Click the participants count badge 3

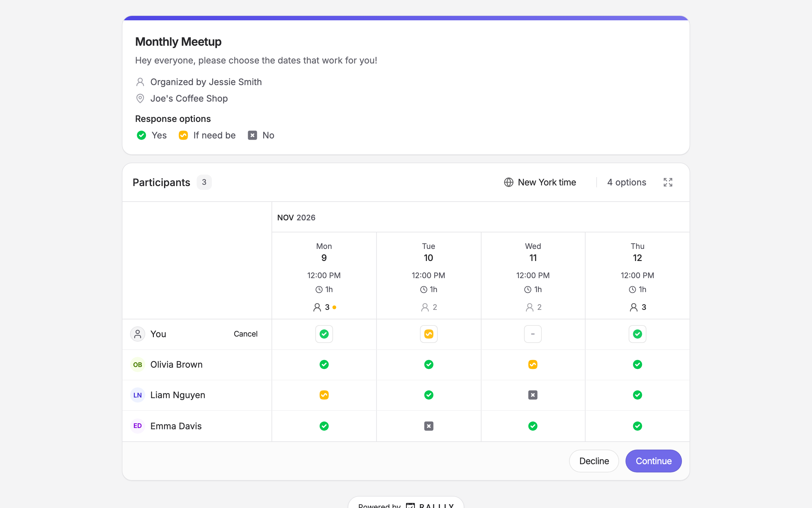click(204, 182)
